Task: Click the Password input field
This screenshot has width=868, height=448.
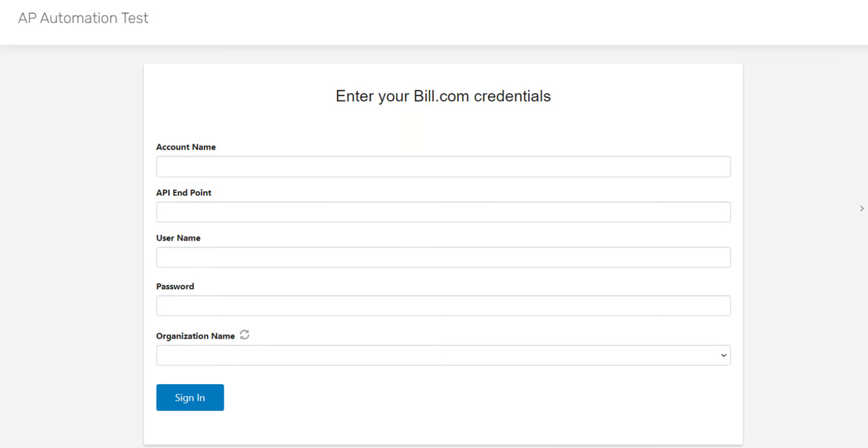Action: (x=443, y=306)
